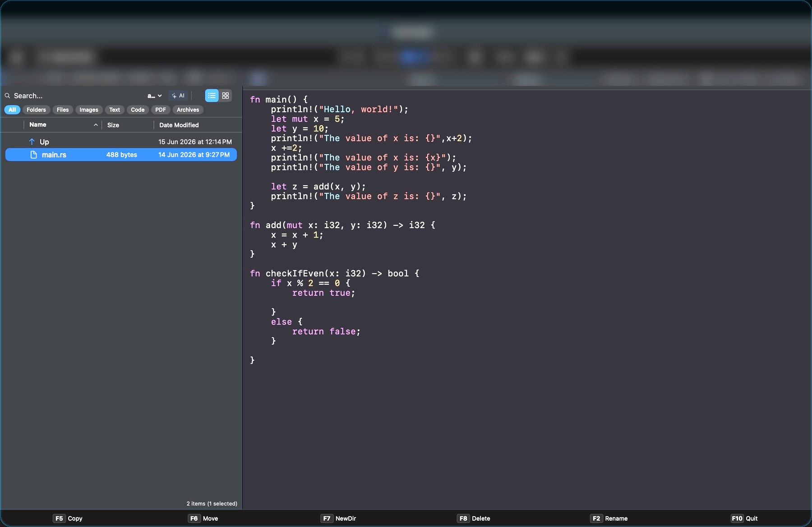Click the F7 NewDir button

[x=338, y=518]
